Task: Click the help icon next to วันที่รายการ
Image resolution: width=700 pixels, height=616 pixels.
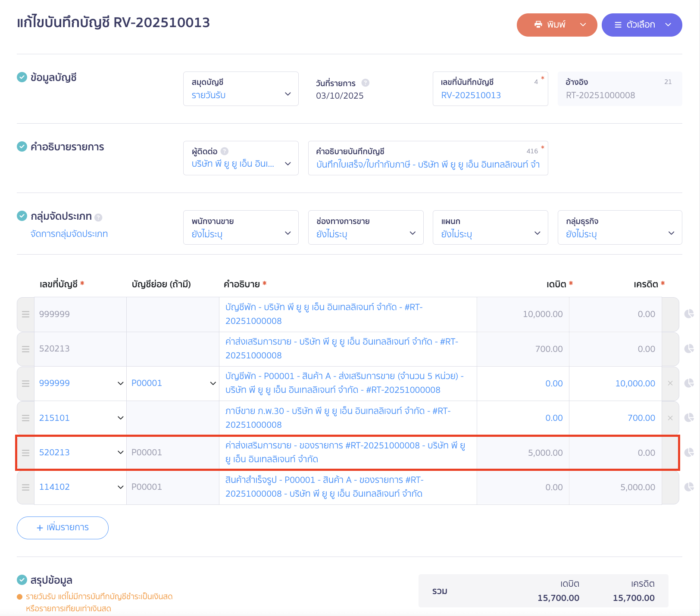Action: tap(366, 83)
